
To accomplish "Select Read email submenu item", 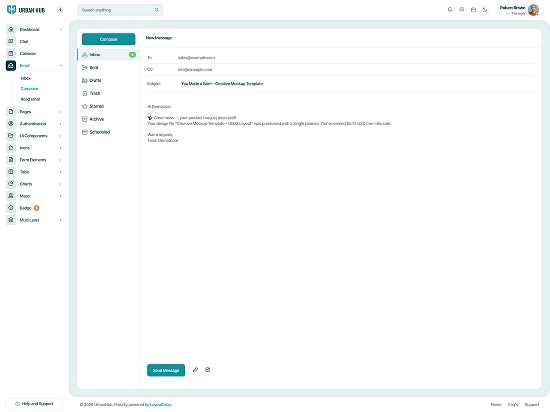I will click(30, 99).
